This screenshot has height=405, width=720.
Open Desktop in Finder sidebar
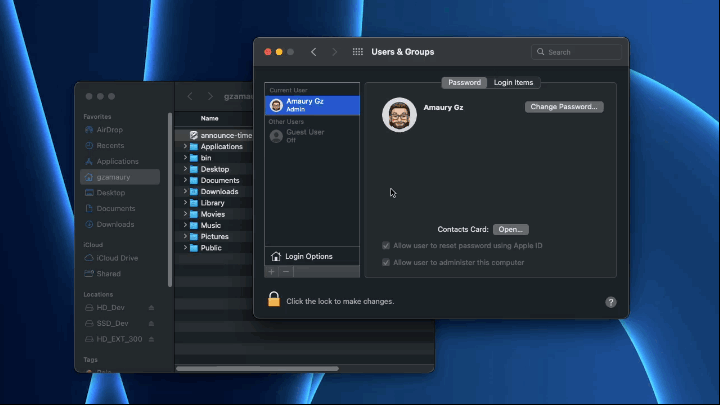click(120, 193)
